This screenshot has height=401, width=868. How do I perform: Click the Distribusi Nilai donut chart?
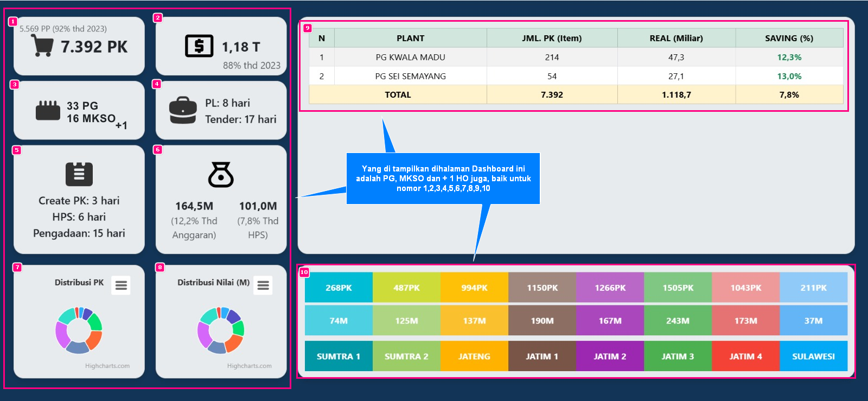[221, 330]
